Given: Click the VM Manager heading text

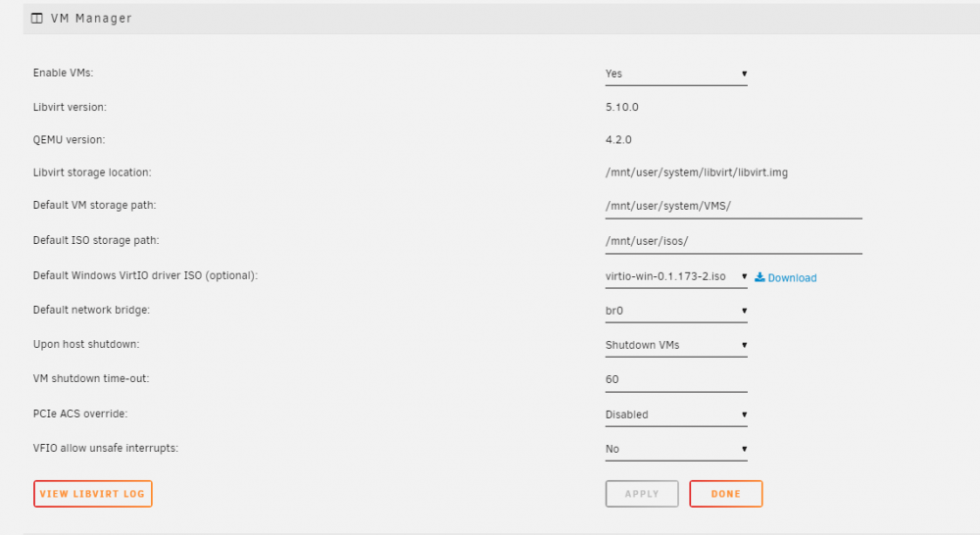Looking at the screenshot, I should 91,18.
